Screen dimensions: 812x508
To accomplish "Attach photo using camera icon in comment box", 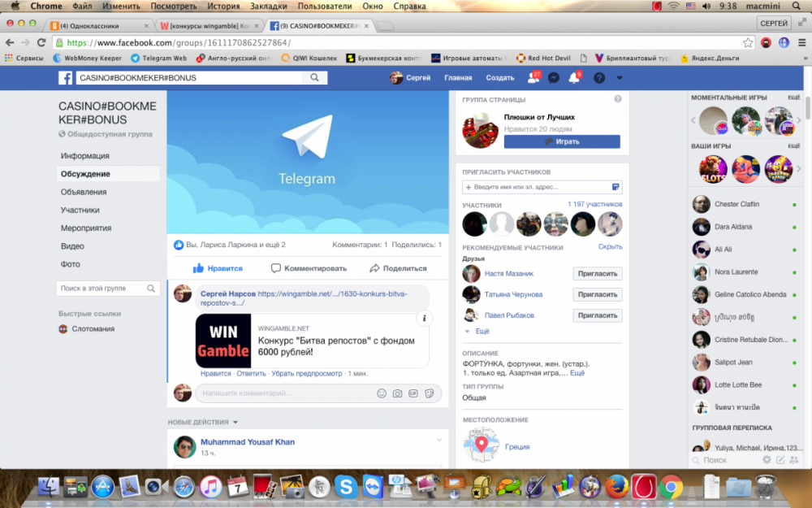I will [x=397, y=393].
